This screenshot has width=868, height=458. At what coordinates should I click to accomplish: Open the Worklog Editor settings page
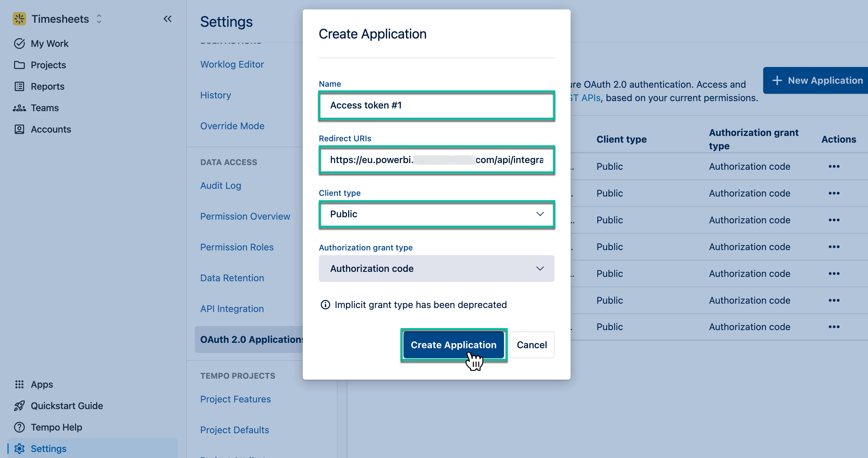click(232, 64)
